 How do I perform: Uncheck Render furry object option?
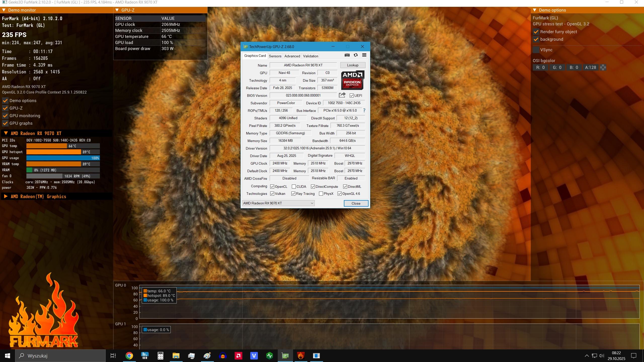536,32
